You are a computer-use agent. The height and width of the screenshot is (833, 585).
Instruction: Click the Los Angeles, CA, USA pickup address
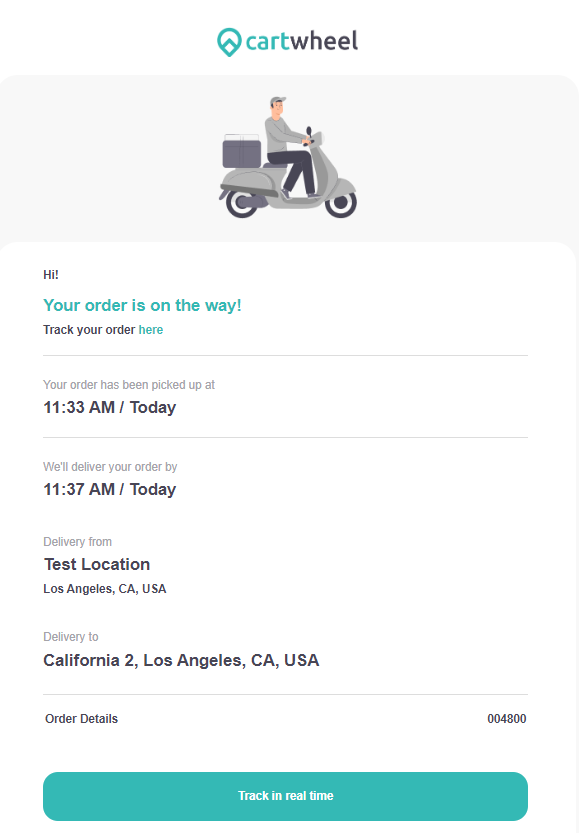tap(105, 588)
